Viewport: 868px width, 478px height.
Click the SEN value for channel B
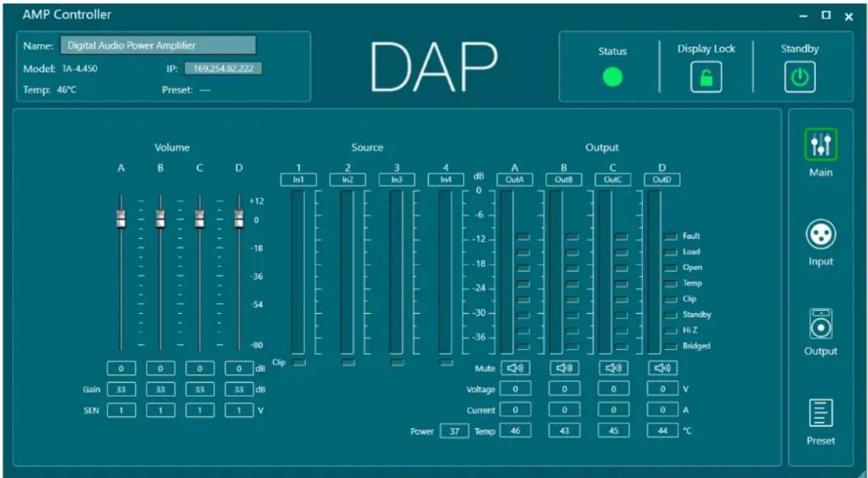(x=160, y=409)
